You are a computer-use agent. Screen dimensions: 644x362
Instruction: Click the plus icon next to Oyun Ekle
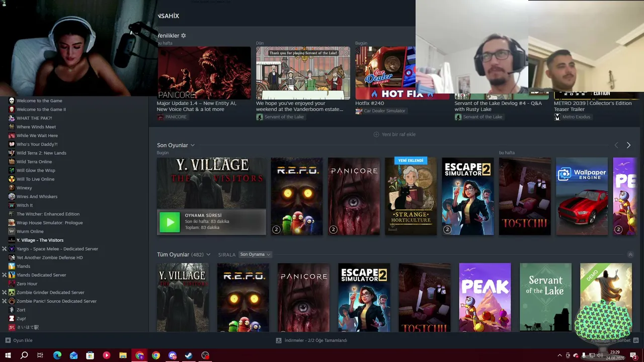pyautogui.click(x=8, y=340)
